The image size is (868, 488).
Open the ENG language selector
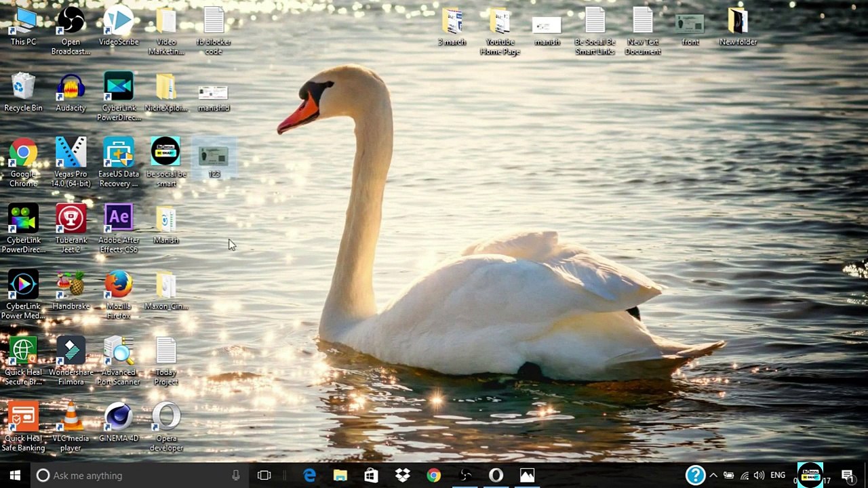pyautogui.click(x=778, y=475)
